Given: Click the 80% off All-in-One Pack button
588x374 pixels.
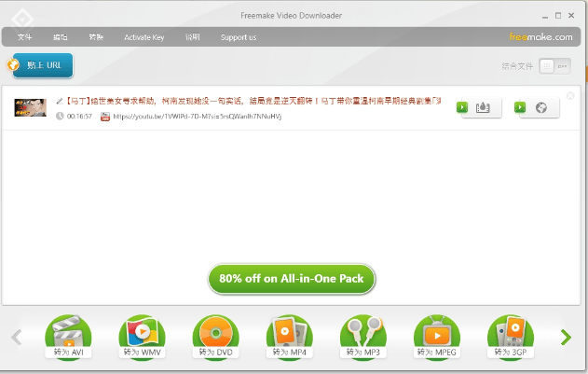Looking at the screenshot, I should (291, 278).
